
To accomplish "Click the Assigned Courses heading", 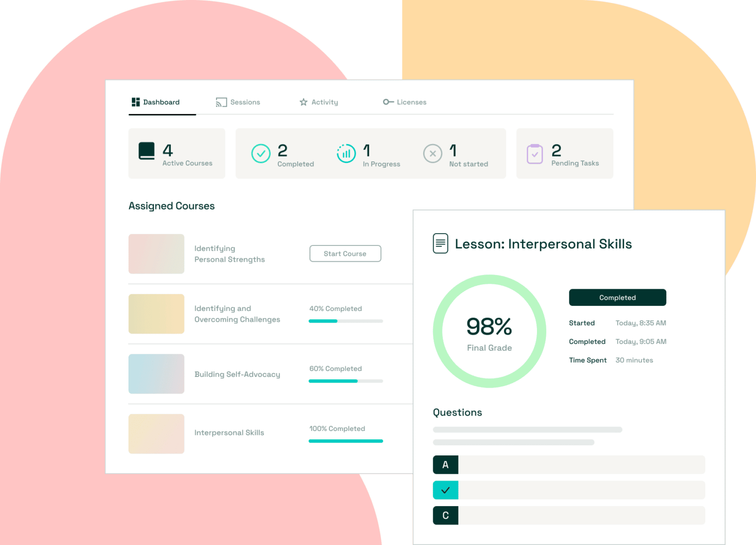I will click(x=172, y=206).
